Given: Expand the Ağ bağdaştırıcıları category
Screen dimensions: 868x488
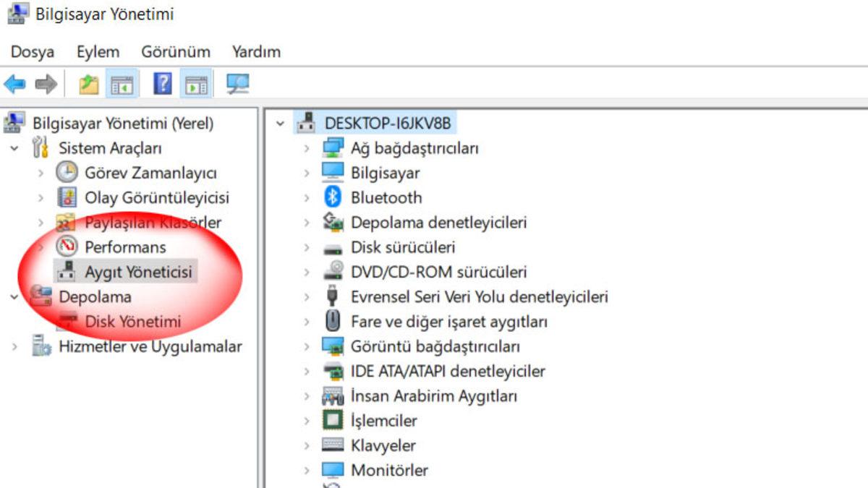Looking at the screenshot, I should point(307,148).
